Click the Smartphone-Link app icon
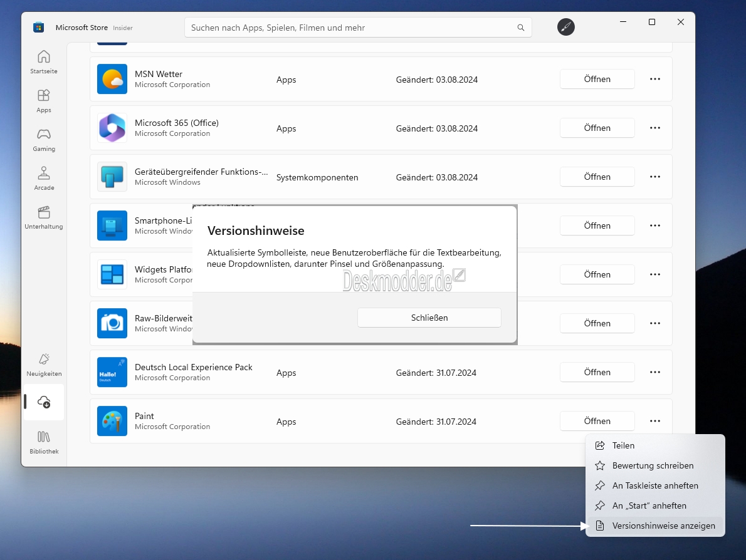This screenshot has width=746, height=560. [x=112, y=226]
